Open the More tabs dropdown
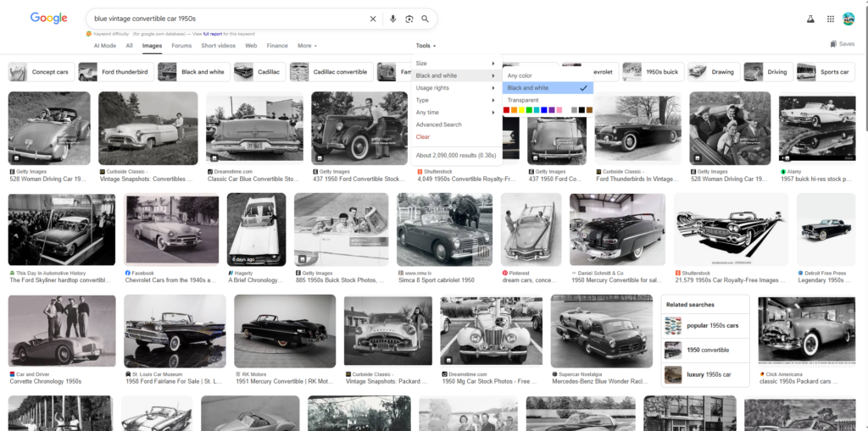 307,46
